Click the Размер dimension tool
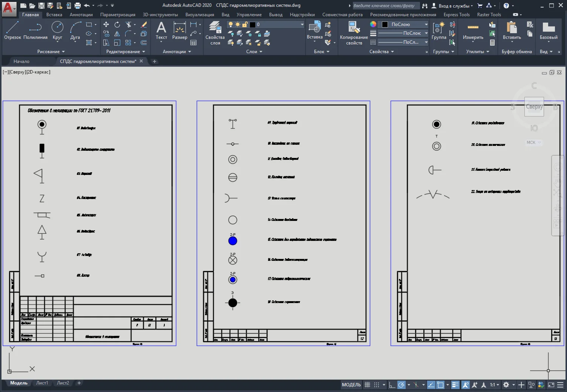 (x=180, y=31)
